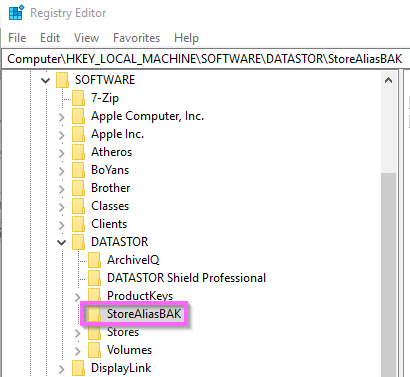Click the Registry Editor title text
This screenshot has width=410, height=377.
(68, 13)
